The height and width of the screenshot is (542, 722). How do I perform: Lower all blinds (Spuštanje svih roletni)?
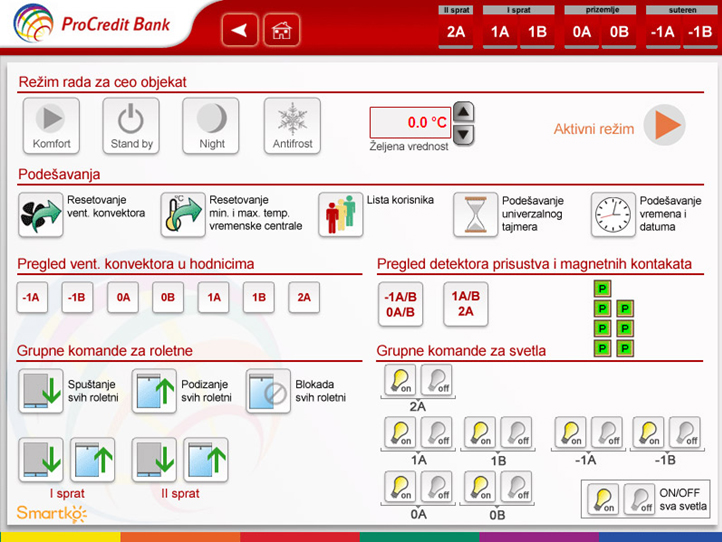pos(41,391)
